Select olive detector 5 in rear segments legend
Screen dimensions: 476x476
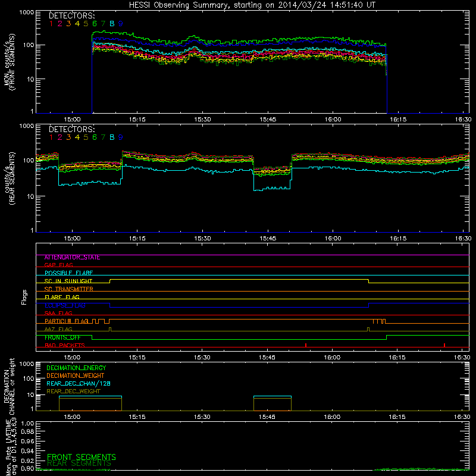click(86, 137)
